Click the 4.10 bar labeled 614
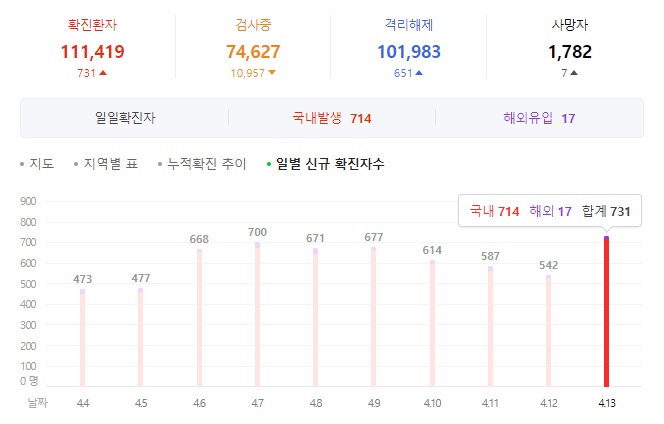Image resolution: width=664 pixels, height=424 pixels. [432, 324]
